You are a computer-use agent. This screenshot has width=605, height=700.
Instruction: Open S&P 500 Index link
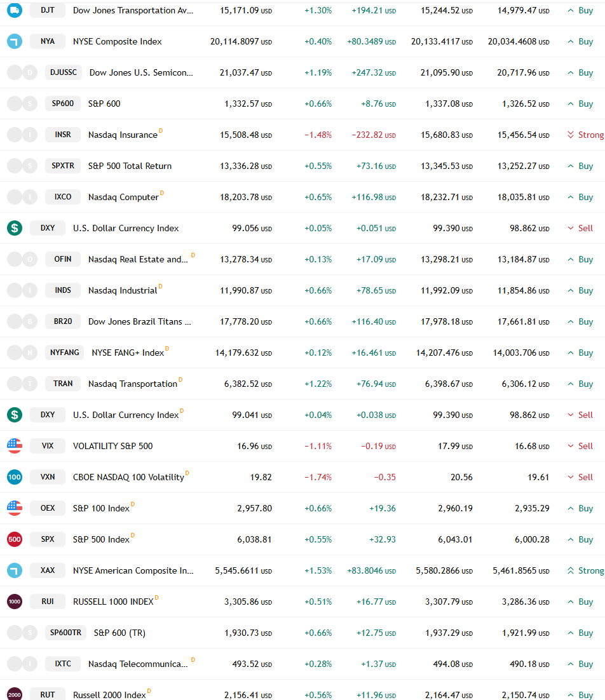(x=101, y=539)
